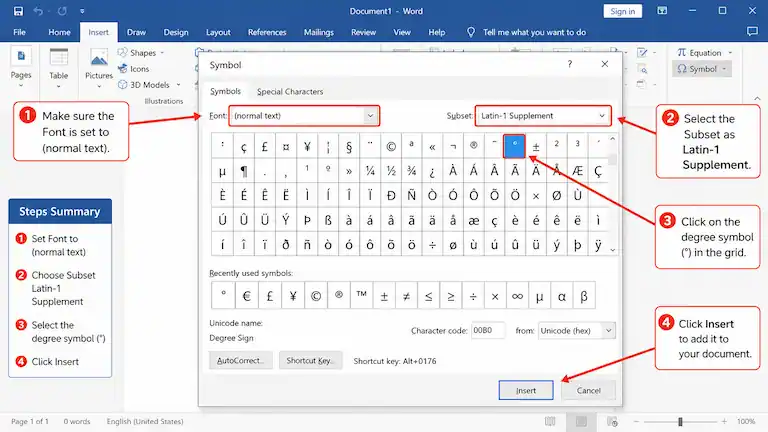Switch to the Home tab
The width and height of the screenshot is (768, 432).
59,32
